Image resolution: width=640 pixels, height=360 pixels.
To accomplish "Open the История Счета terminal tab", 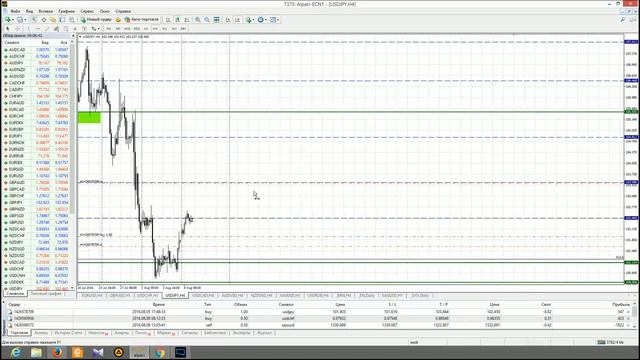I will [x=68, y=333].
